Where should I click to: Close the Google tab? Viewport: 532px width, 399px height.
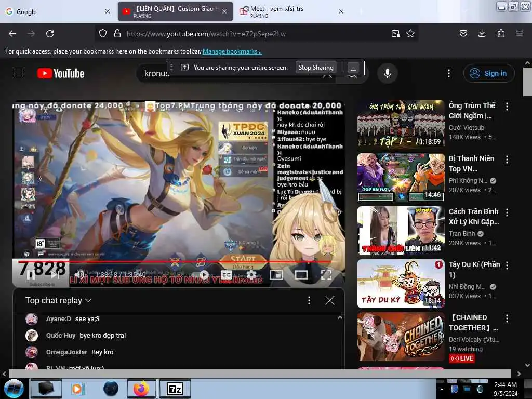point(108,11)
